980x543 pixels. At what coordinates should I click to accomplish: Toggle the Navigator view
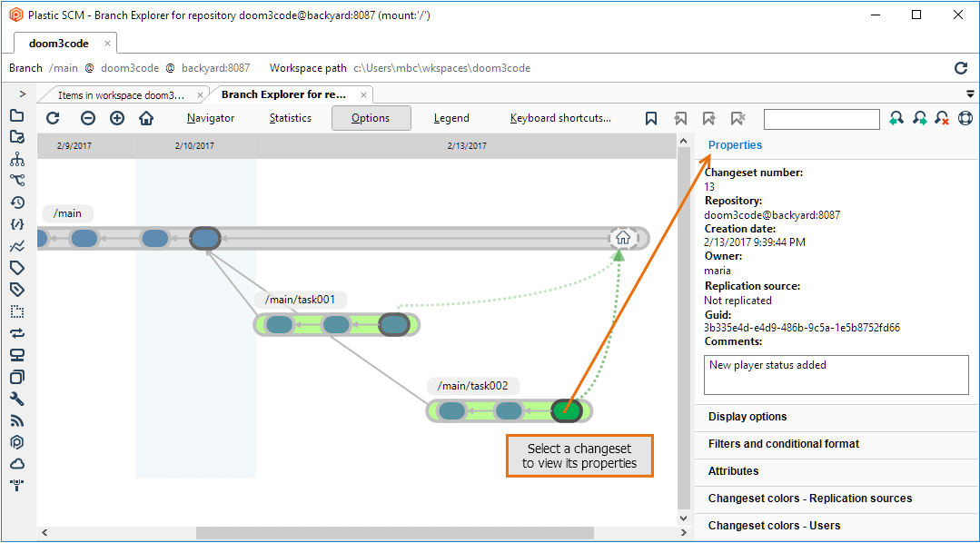point(211,118)
